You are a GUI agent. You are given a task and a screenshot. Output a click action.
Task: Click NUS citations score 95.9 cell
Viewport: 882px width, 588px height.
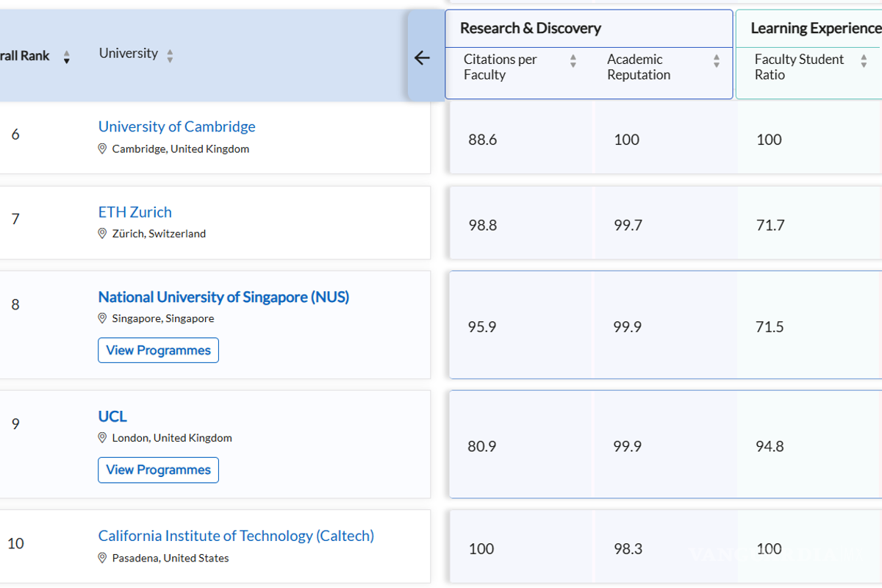click(x=482, y=327)
